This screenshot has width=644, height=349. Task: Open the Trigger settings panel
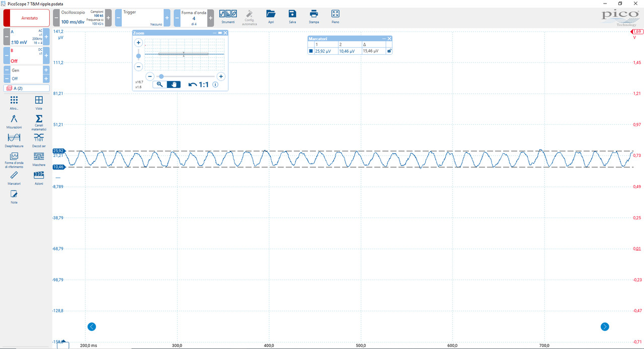tap(142, 18)
